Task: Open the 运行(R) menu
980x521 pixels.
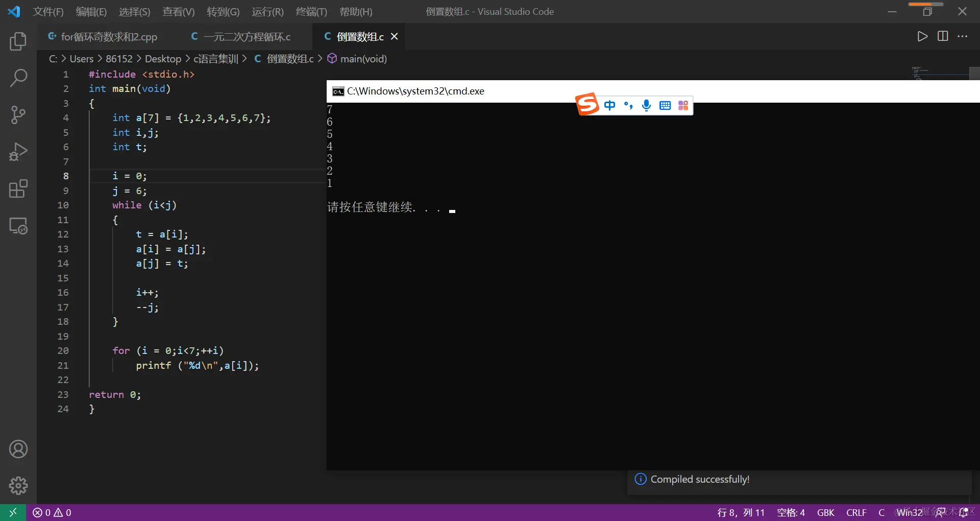Action: pos(267,11)
